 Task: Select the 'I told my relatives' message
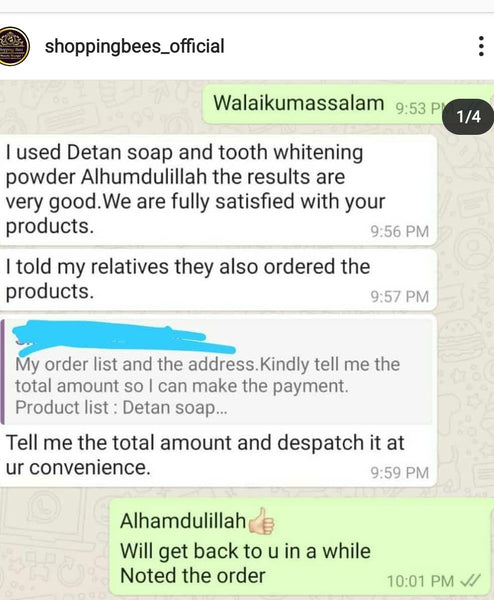218,280
